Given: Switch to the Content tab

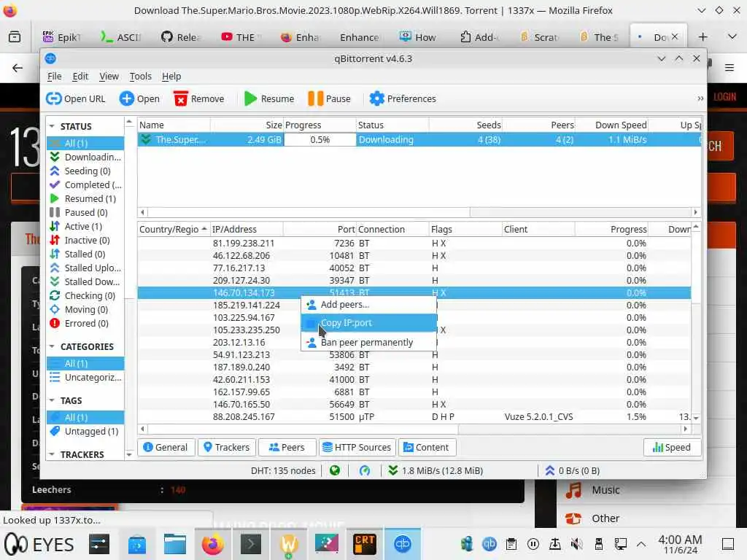Looking at the screenshot, I should [x=427, y=447].
